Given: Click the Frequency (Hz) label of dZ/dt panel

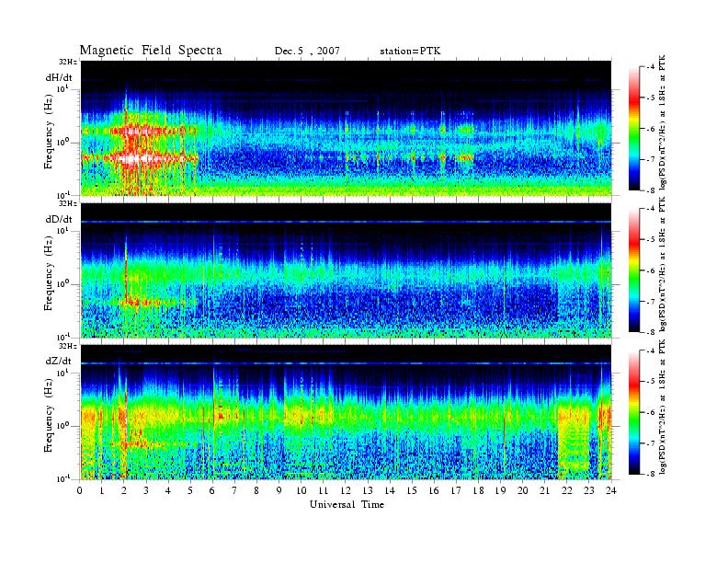Looking at the screenshot, I should (49, 415).
